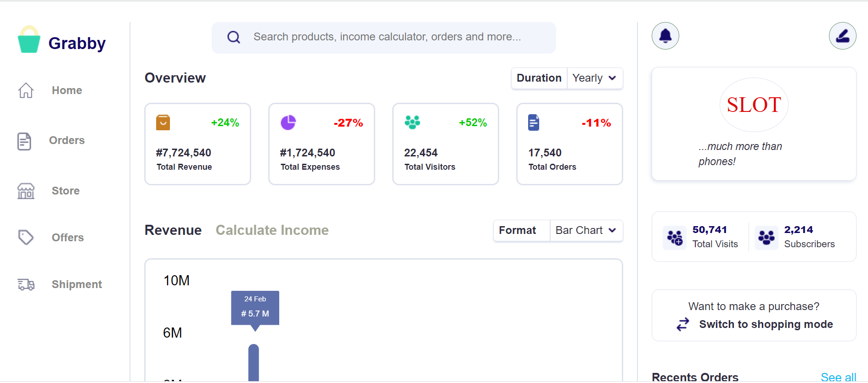Click the search magnifier icon
Image resolution: width=868 pixels, height=383 pixels.
pos(234,37)
